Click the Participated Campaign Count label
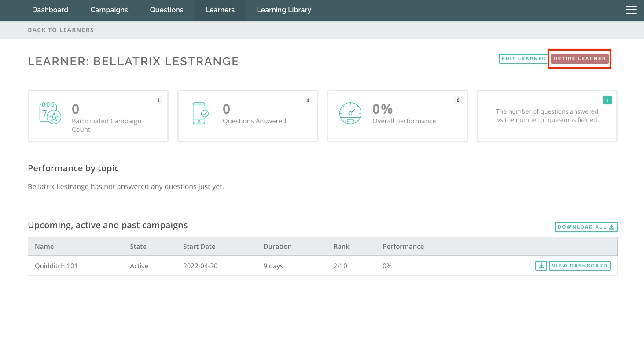Screen dimensions: 644x363 [107, 125]
